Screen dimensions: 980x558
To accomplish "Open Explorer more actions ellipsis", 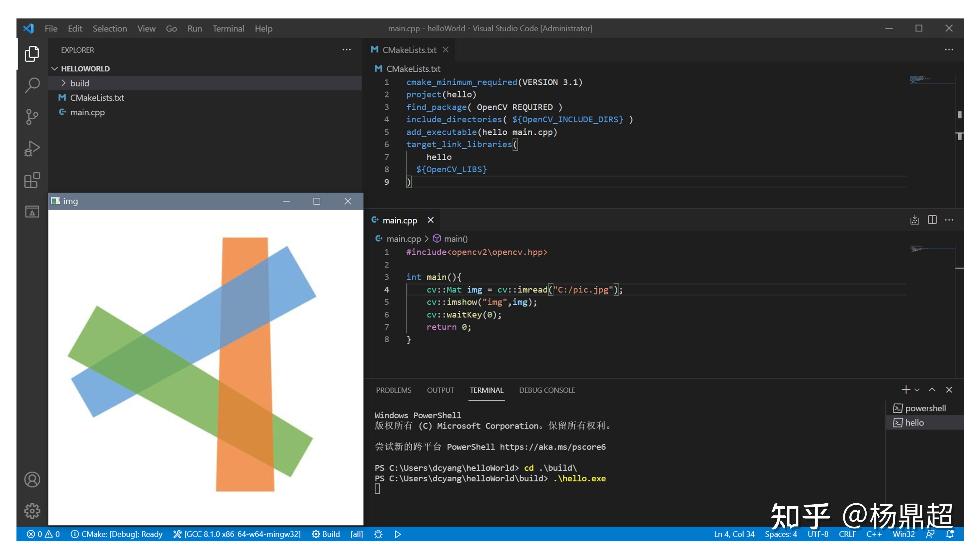I will click(346, 50).
